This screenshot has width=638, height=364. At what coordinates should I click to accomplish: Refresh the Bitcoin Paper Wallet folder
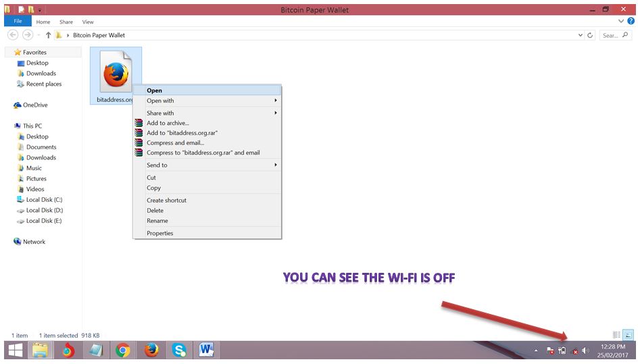click(x=590, y=35)
